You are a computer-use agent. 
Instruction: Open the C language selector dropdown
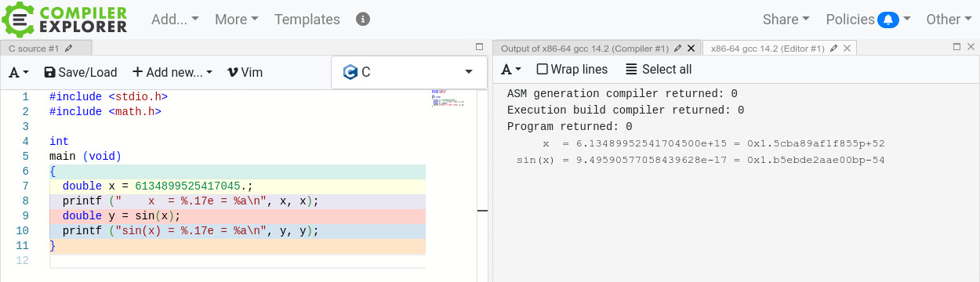click(408, 72)
